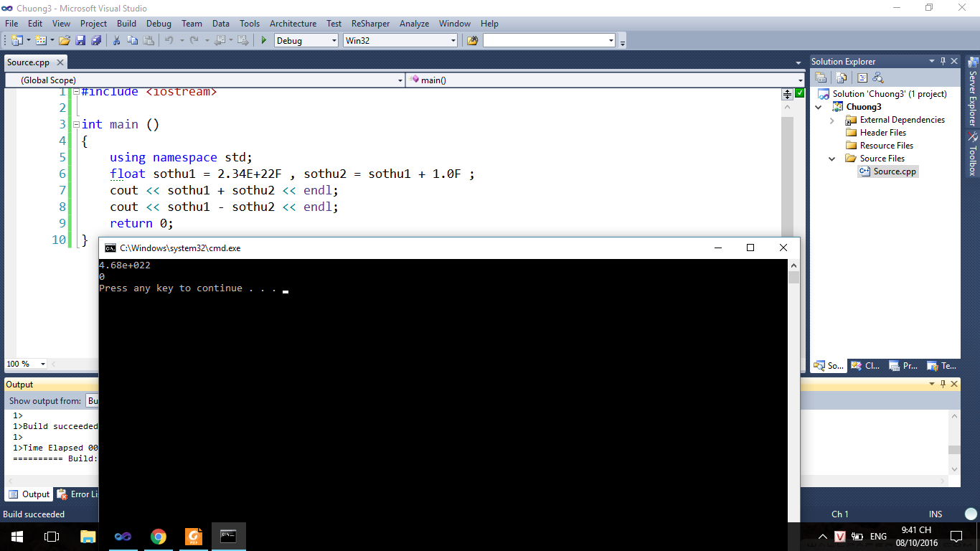
Task: Open the Build menu
Action: point(126,24)
